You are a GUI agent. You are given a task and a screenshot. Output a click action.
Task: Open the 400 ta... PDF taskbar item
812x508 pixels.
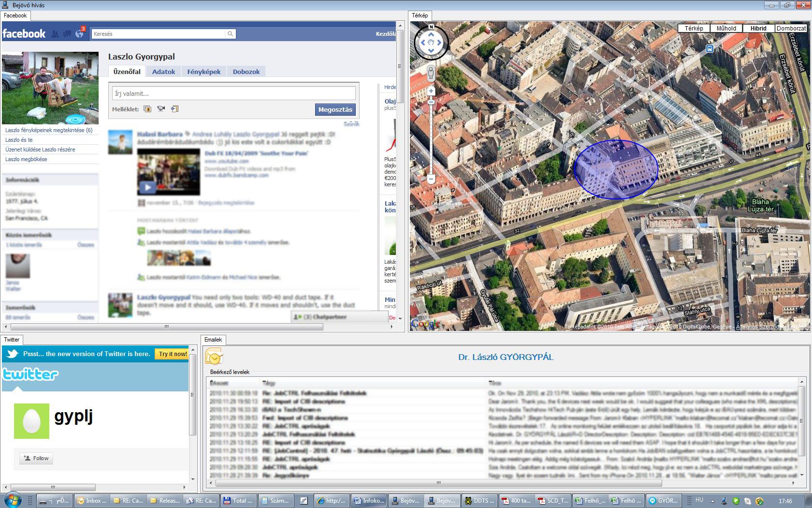(x=516, y=501)
